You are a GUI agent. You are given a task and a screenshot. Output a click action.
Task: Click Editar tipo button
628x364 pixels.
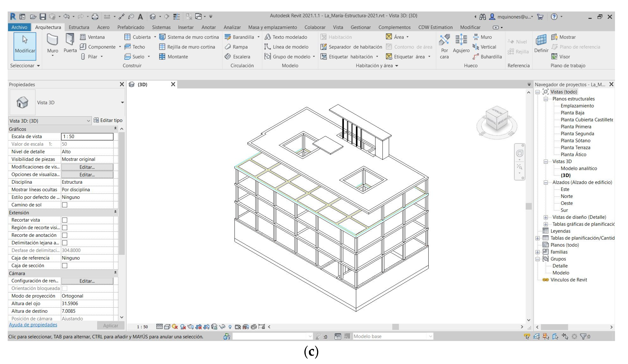pos(108,121)
